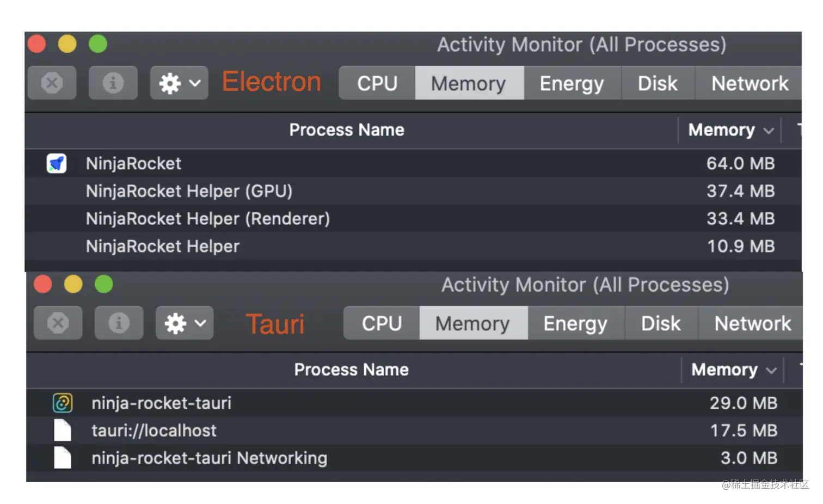This screenshot has width=823, height=504.
Task: Switch to the Energy tab in Electron window
Action: click(x=572, y=83)
